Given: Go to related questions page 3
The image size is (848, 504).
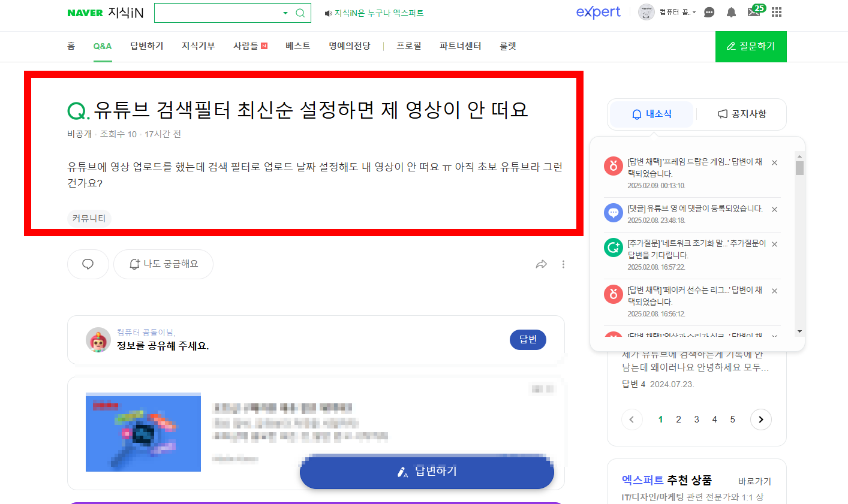Looking at the screenshot, I should 696,420.
